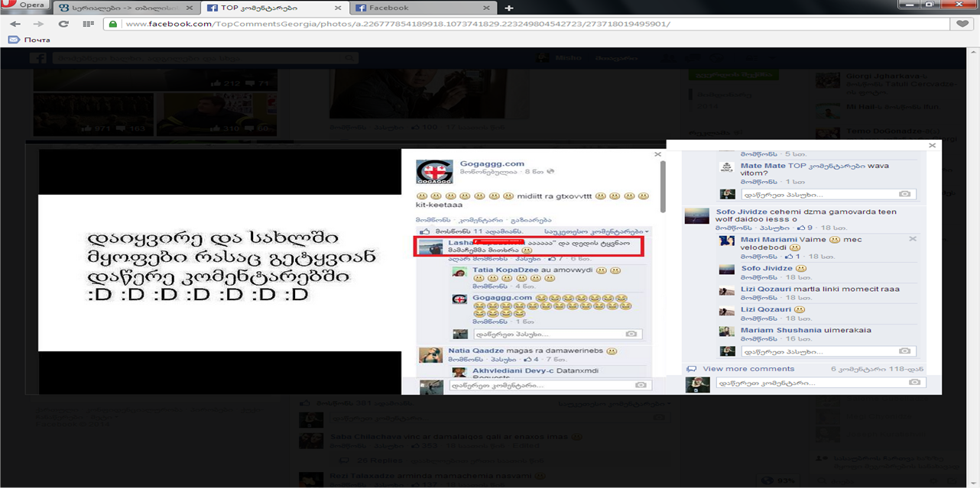Viewport: 980px width, 488px height.
Task: Click reply field under Gogaggg.com comment
Action: point(557,334)
